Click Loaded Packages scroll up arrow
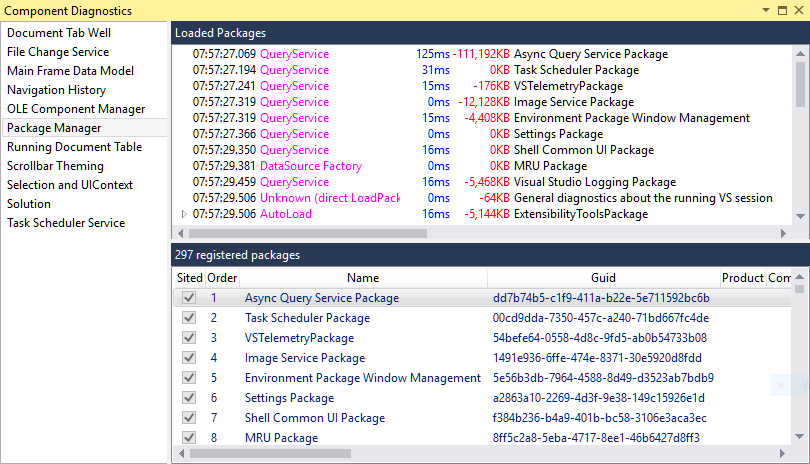 click(x=800, y=53)
